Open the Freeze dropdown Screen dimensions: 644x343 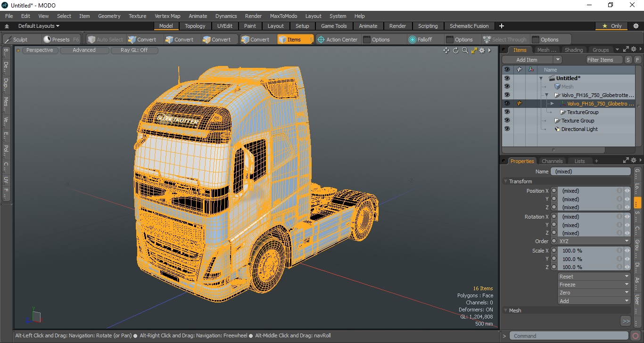click(x=594, y=285)
